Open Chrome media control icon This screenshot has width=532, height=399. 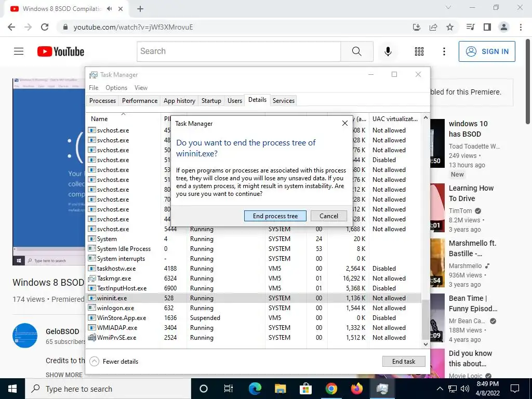470,27
